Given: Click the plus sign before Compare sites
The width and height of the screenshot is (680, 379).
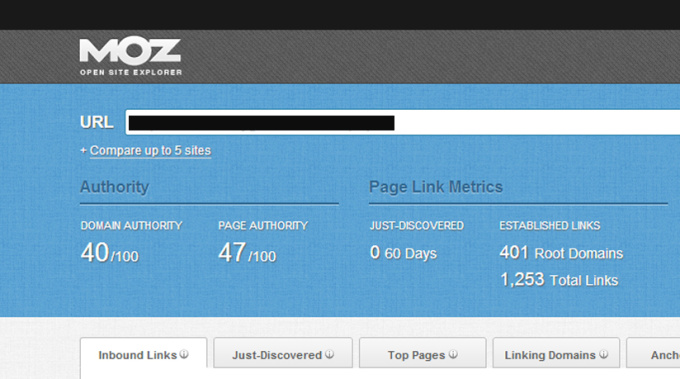Looking at the screenshot, I should (x=83, y=150).
